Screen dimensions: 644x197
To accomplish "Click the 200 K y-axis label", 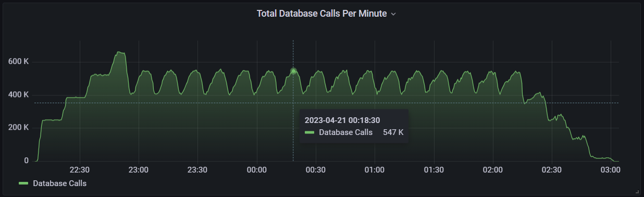I will click(18, 128).
